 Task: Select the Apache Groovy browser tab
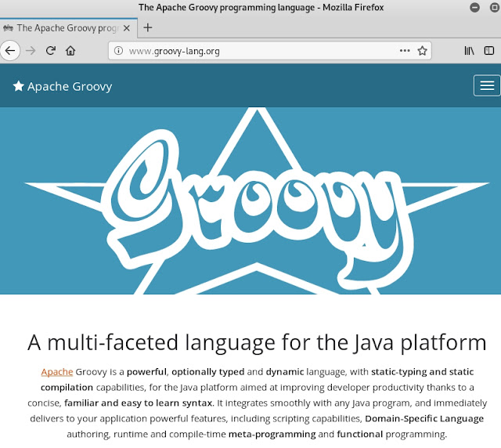[69, 28]
